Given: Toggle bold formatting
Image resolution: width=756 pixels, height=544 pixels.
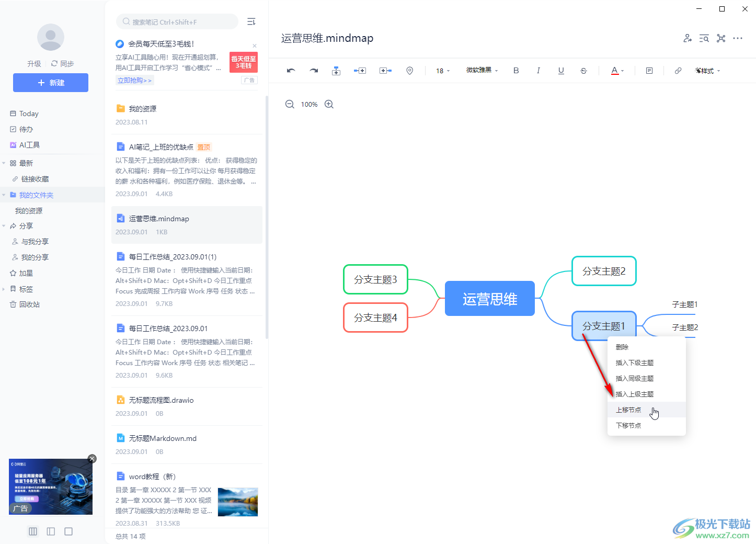Looking at the screenshot, I should (x=516, y=70).
